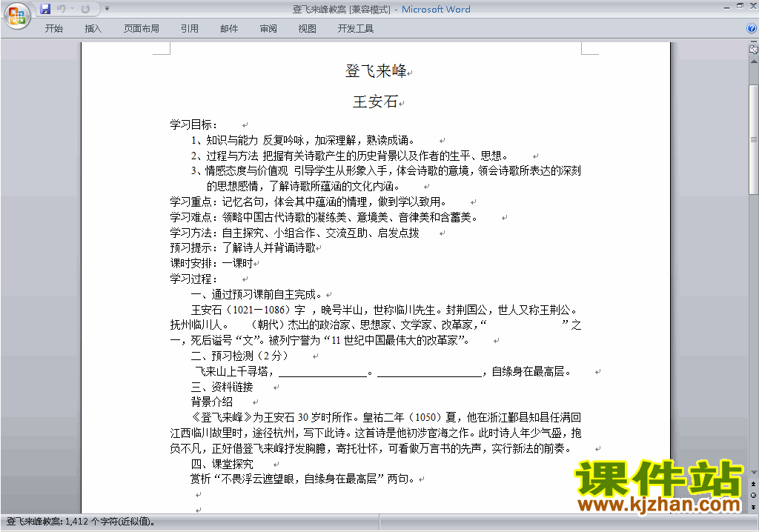Minimize the Word window
The width and height of the screenshot is (759, 532).
[726, 7]
